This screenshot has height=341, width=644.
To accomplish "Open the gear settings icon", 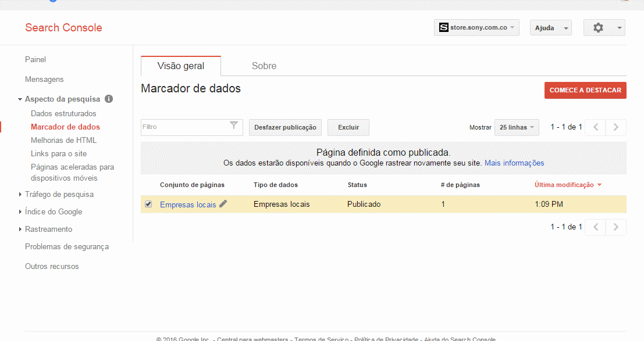I will [599, 27].
